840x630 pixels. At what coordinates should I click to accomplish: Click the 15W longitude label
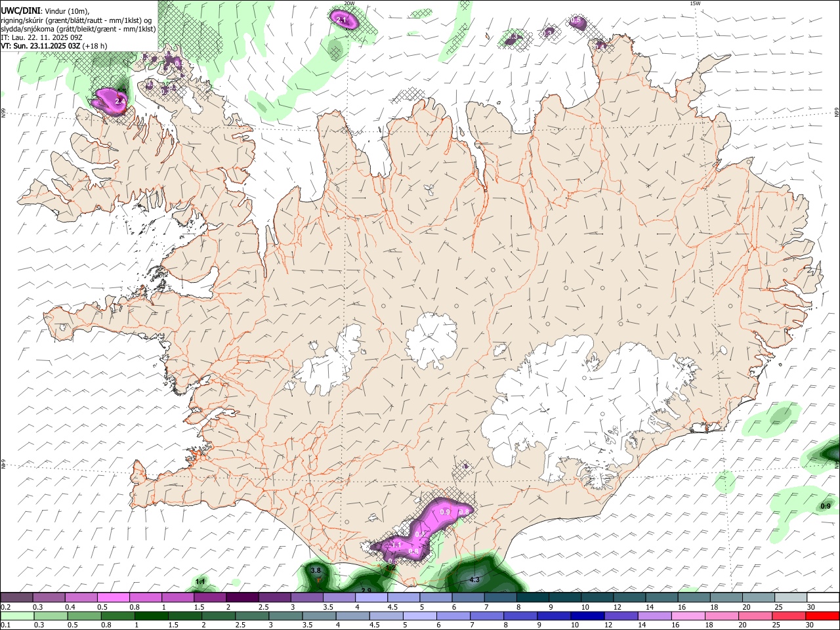coord(695,3)
